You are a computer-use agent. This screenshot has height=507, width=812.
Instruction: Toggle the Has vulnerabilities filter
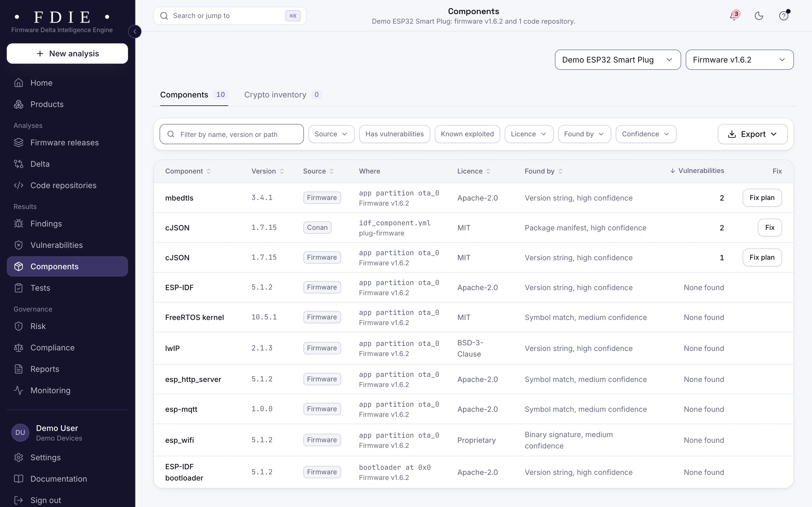pyautogui.click(x=394, y=134)
